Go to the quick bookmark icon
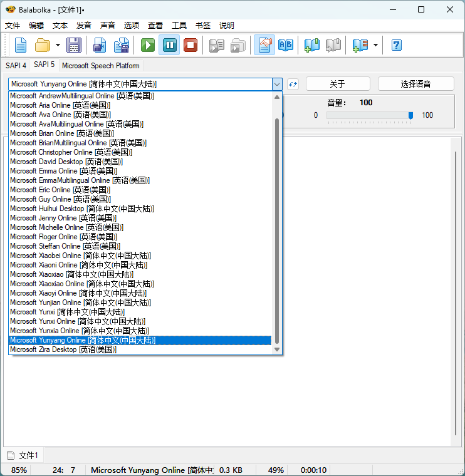Viewport: 465px width, 476px height. pos(333,45)
